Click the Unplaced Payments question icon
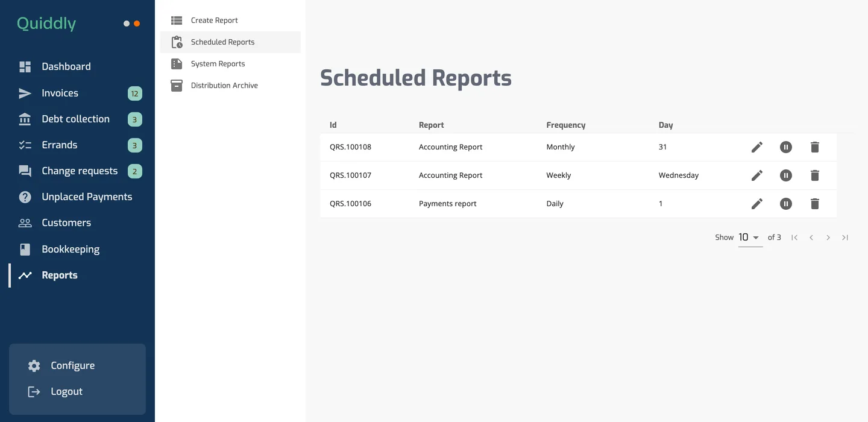 click(25, 197)
